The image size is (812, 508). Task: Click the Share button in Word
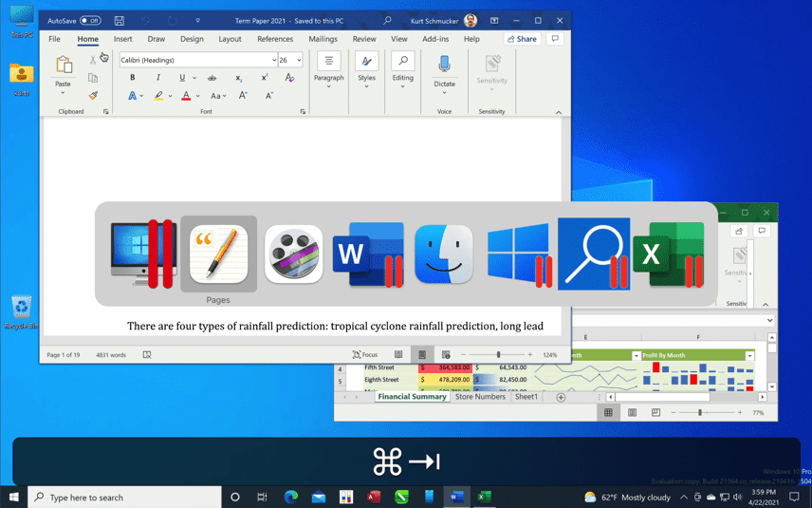pyautogui.click(x=522, y=39)
